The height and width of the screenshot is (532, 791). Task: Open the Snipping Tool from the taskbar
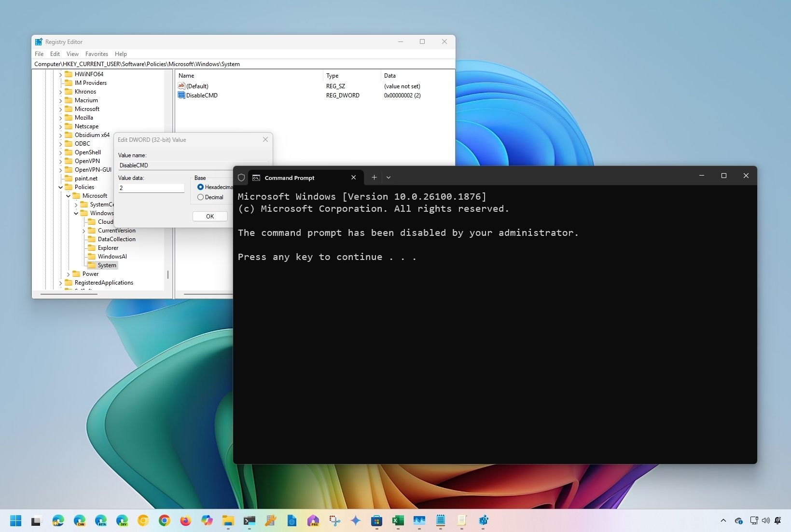click(x=334, y=521)
